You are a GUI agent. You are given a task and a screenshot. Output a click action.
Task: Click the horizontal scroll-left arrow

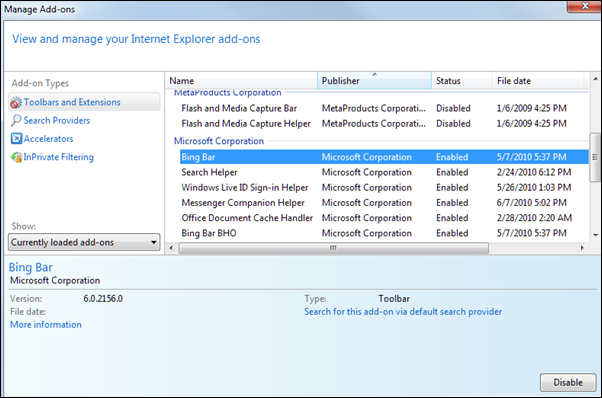(x=171, y=248)
